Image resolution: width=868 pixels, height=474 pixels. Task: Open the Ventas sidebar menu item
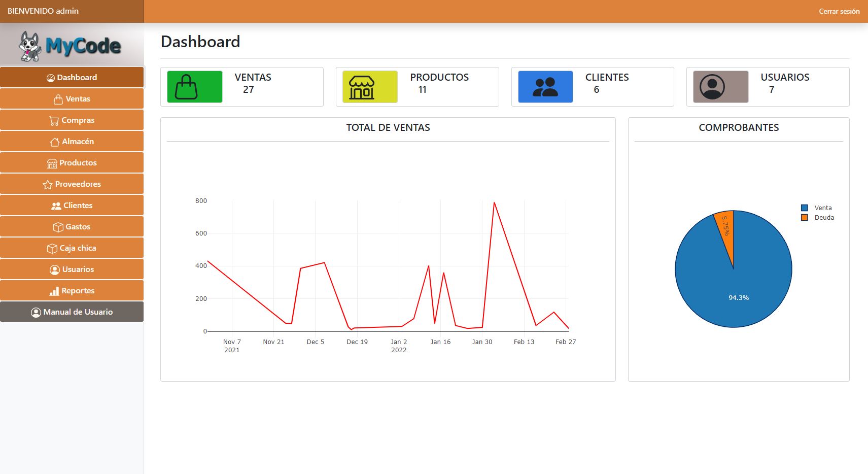(x=72, y=99)
